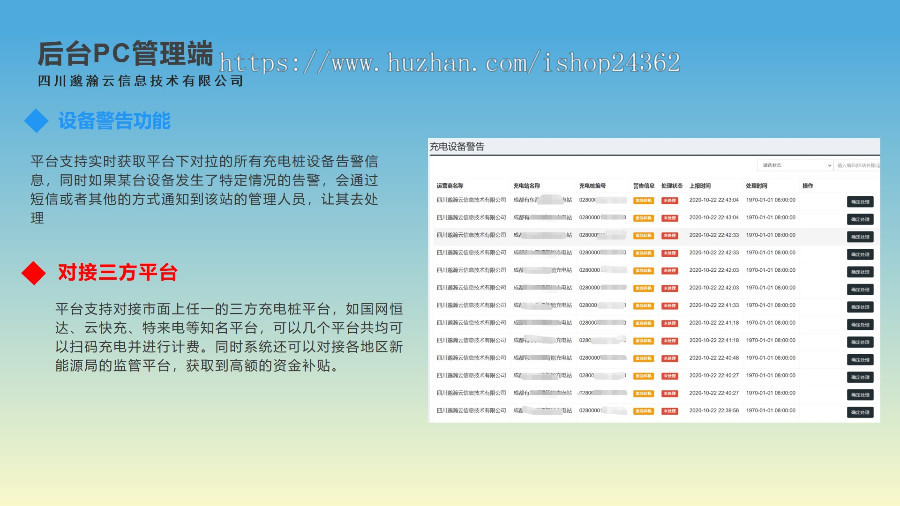Screen dimensions: 900x506
Task: Click the 充电设备警告 panel title
Action: [x=457, y=147]
